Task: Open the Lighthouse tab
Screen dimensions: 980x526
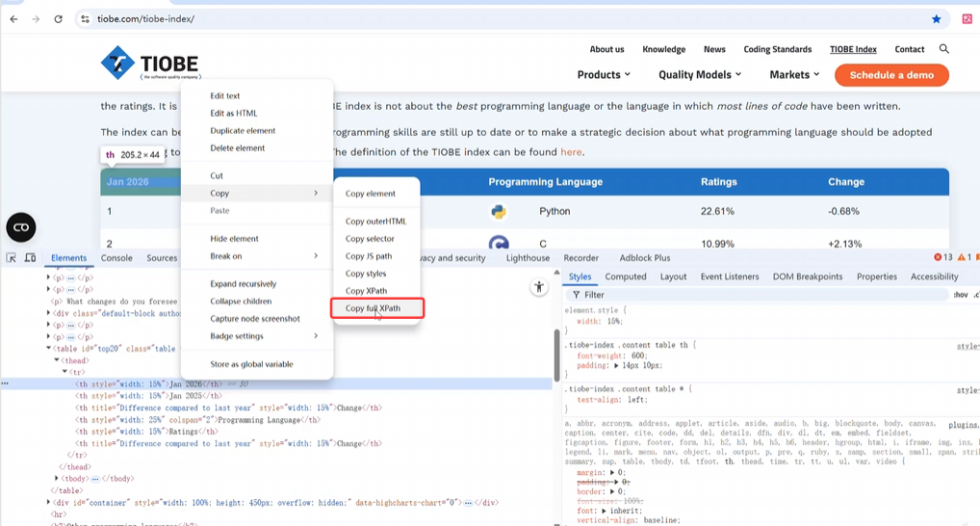Action: pos(528,257)
